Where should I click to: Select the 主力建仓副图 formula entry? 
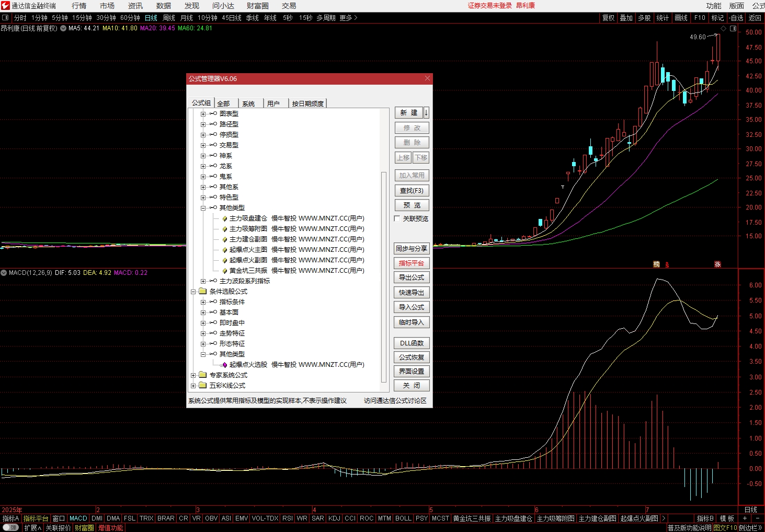[296, 239]
